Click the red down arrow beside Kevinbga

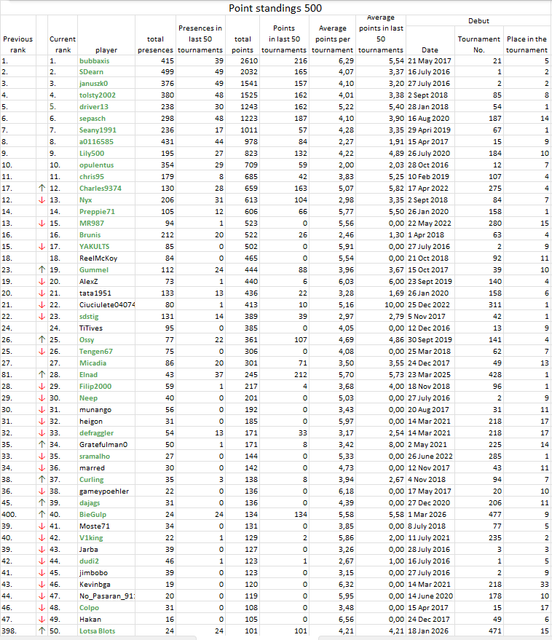point(42,584)
